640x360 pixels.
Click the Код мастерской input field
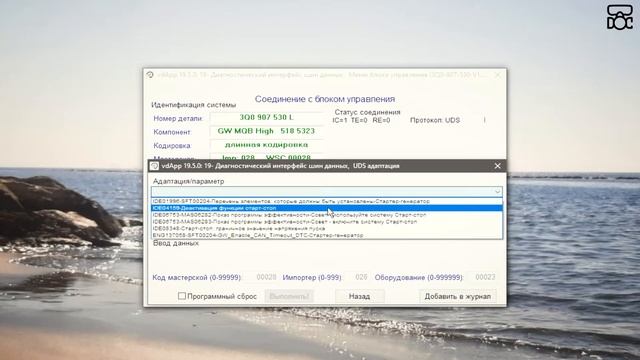(x=261, y=277)
